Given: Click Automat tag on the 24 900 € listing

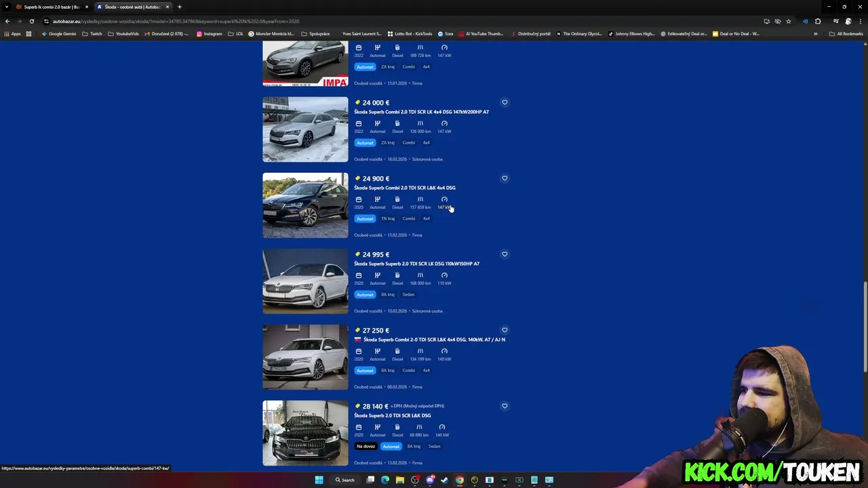Looking at the screenshot, I should coord(365,219).
